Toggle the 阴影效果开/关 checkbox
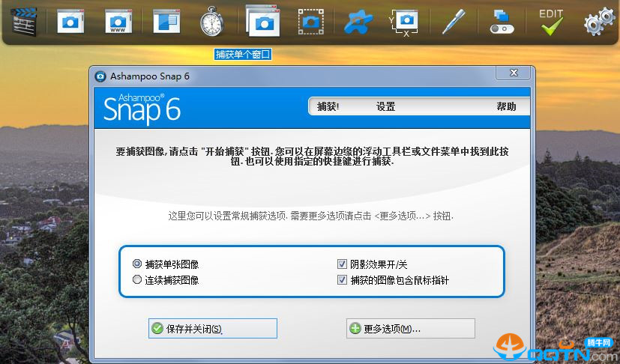This screenshot has width=620, height=364. (342, 264)
